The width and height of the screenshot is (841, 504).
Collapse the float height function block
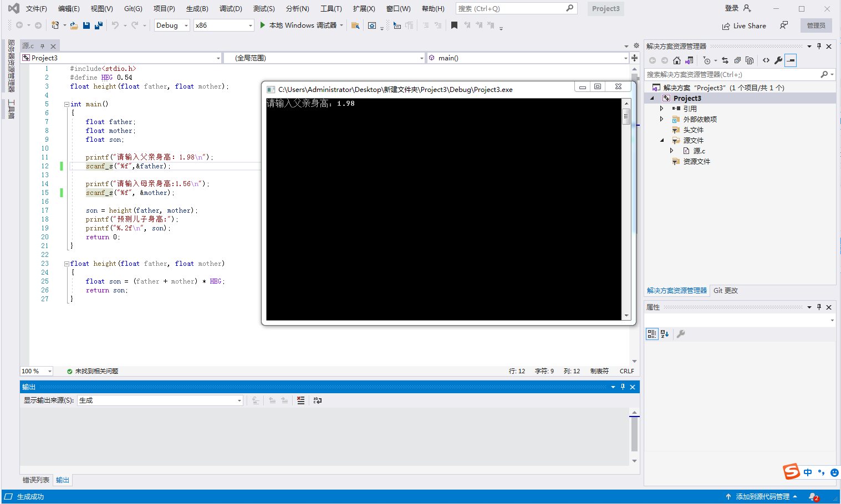click(x=67, y=264)
